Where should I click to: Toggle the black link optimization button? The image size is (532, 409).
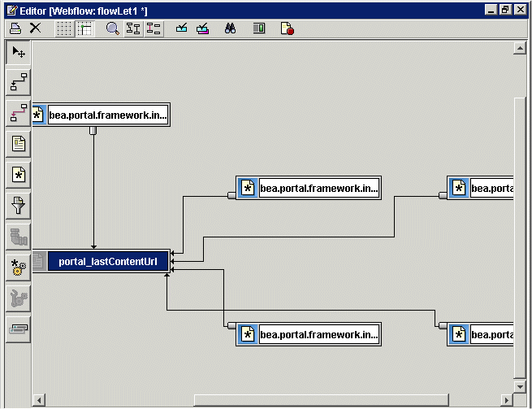(133, 29)
